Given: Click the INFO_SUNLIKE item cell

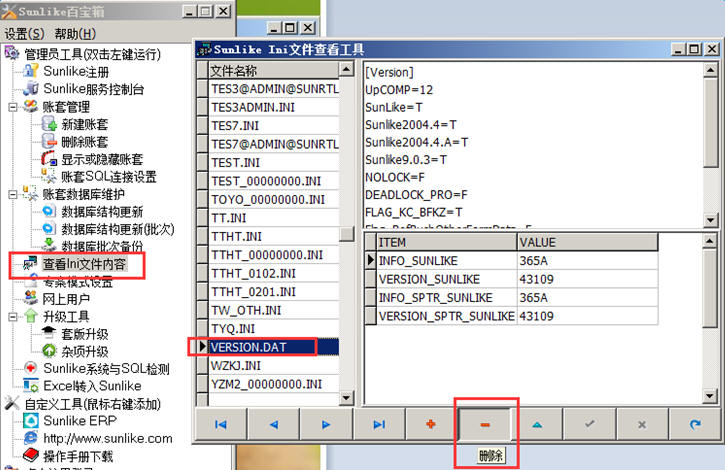Looking at the screenshot, I should 447,261.
